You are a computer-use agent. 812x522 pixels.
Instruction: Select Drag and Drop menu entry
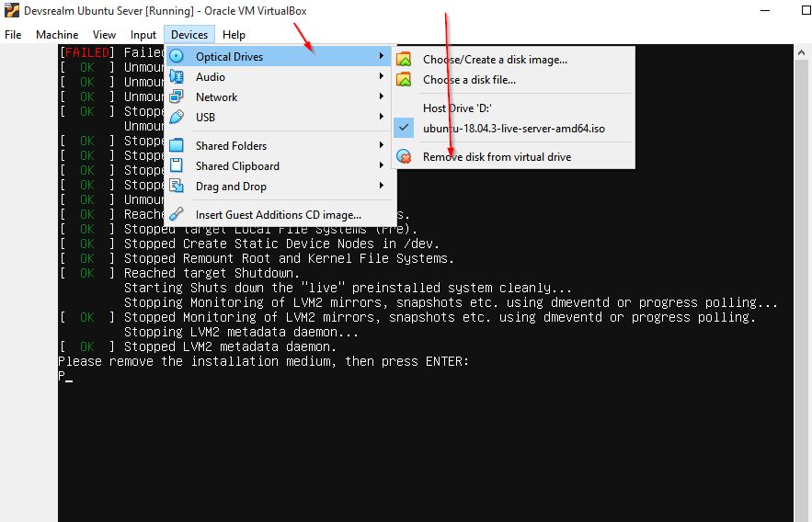280,186
